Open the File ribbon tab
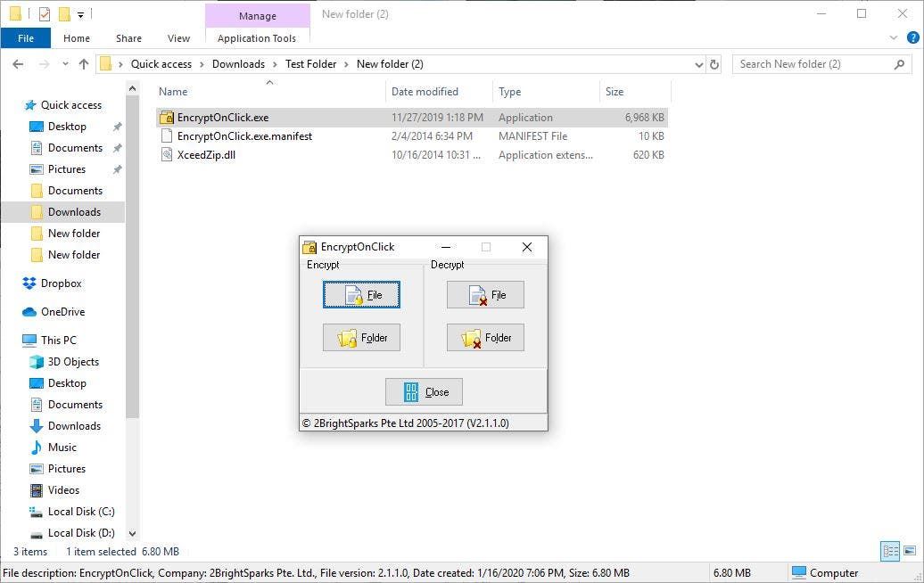 (x=25, y=38)
